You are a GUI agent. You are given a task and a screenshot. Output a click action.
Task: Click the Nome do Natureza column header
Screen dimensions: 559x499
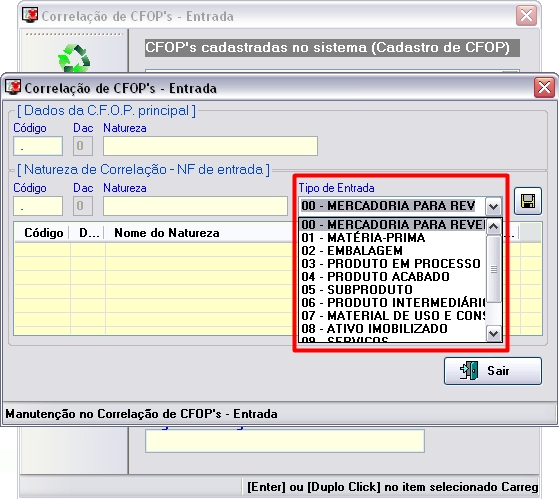coord(166,233)
